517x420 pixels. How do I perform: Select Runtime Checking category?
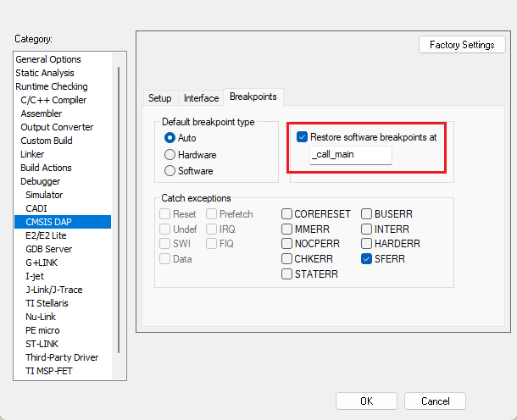click(63, 86)
